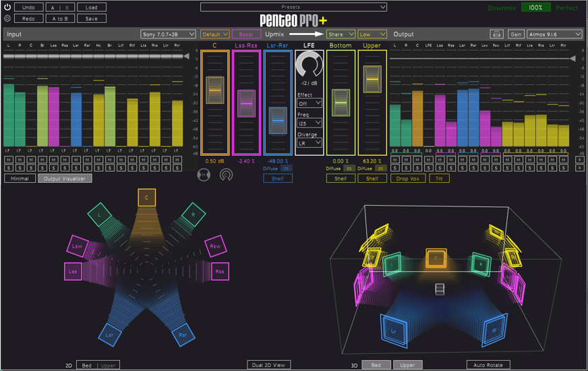
Task: Select the Lss speaker in 2D view
Action: click(73, 271)
